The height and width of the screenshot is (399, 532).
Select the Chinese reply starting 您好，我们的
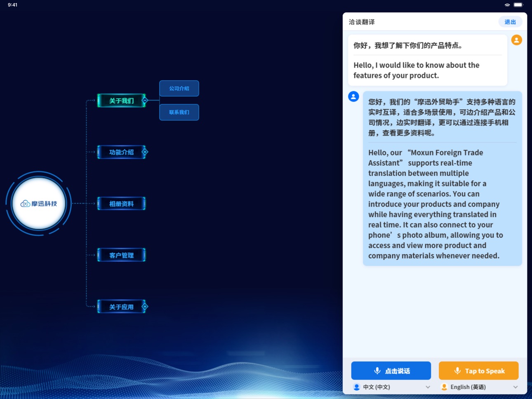click(442, 117)
